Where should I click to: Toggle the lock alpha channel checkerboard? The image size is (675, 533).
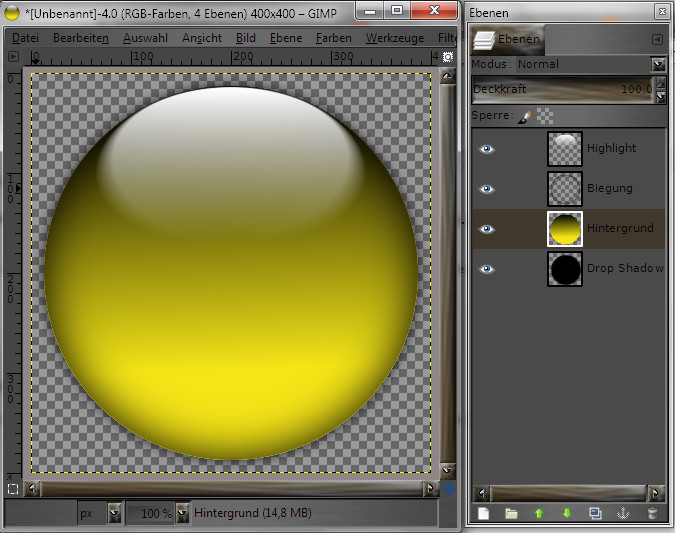tap(544, 117)
